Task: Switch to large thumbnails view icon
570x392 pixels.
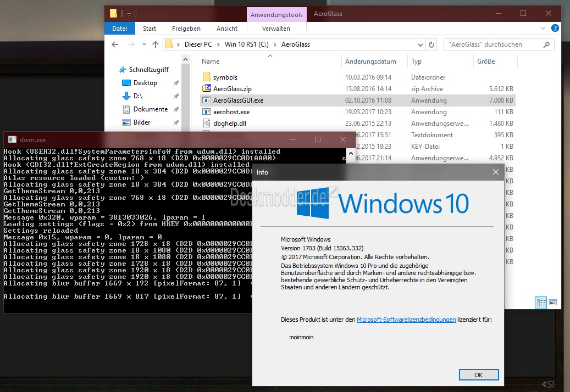Action: (x=553, y=303)
